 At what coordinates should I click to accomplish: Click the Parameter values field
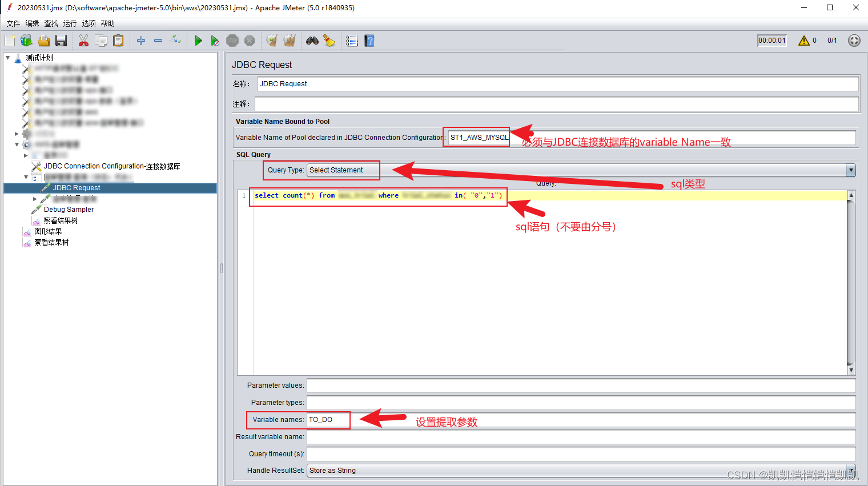(x=581, y=385)
